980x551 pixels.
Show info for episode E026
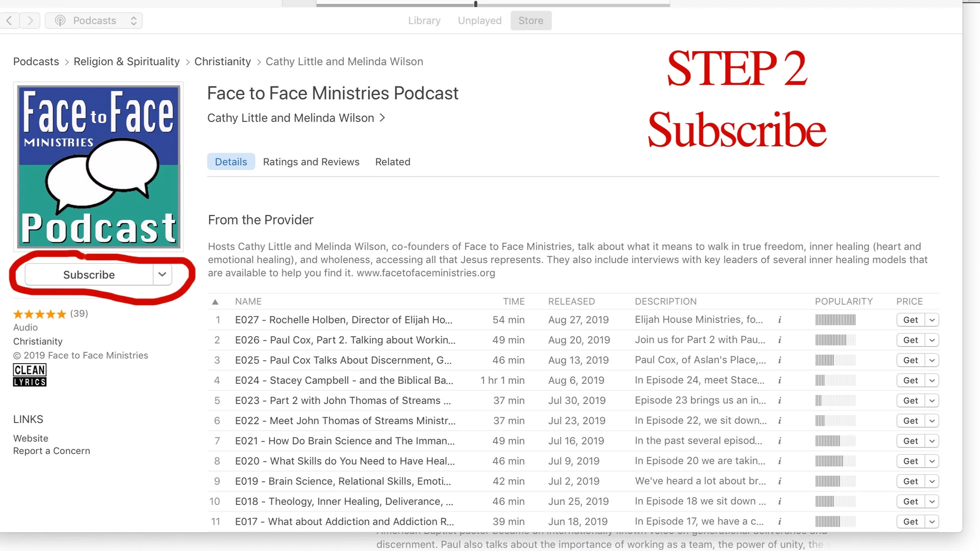(x=780, y=340)
